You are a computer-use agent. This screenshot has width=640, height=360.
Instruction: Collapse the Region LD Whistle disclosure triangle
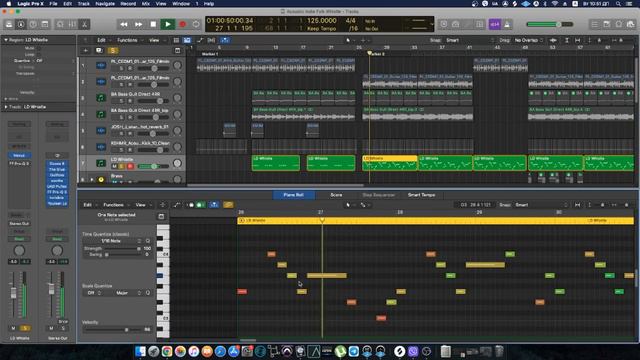[x=6, y=40]
